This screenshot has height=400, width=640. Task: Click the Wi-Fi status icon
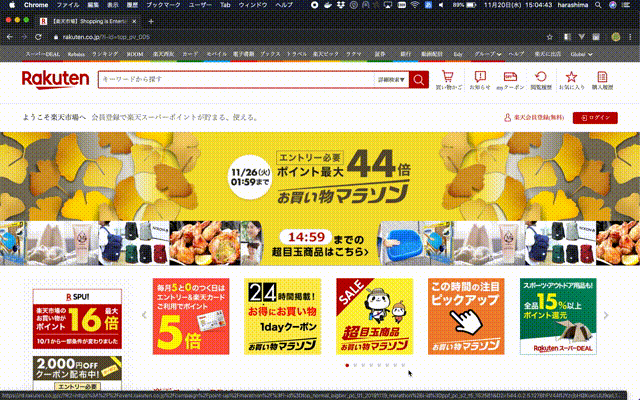pyautogui.click(x=415, y=5)
